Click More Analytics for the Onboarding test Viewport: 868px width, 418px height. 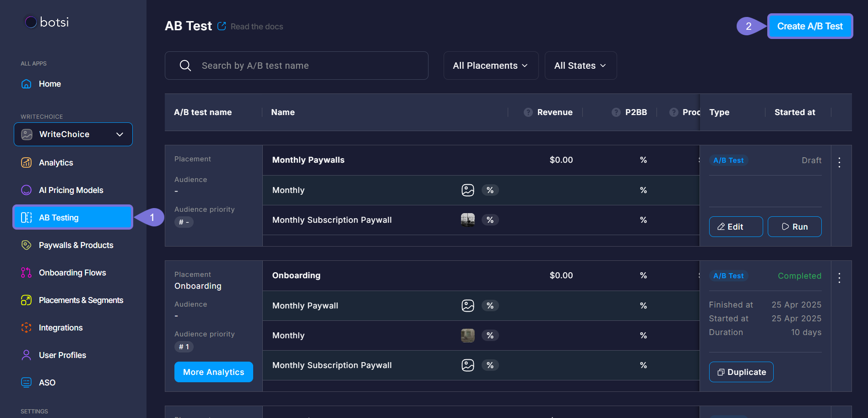pos(213,372)
